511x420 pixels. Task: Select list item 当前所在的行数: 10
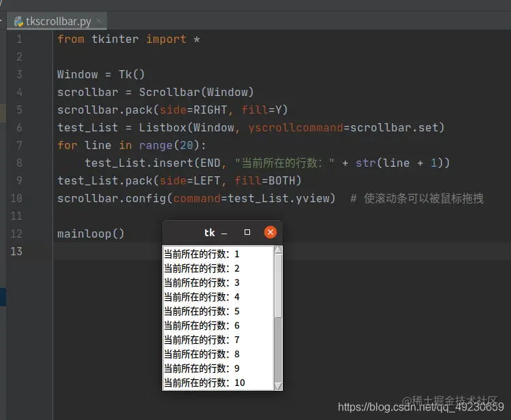(x=218, y=383)
